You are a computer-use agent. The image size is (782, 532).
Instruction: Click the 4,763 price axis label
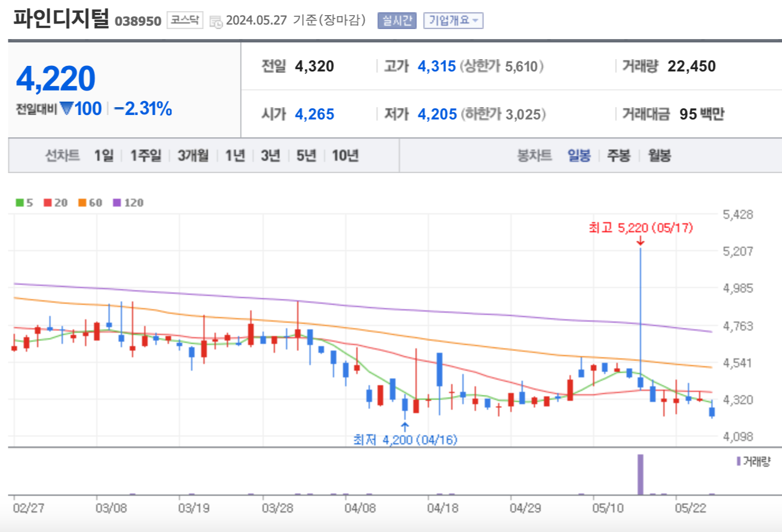pos(738,326)
